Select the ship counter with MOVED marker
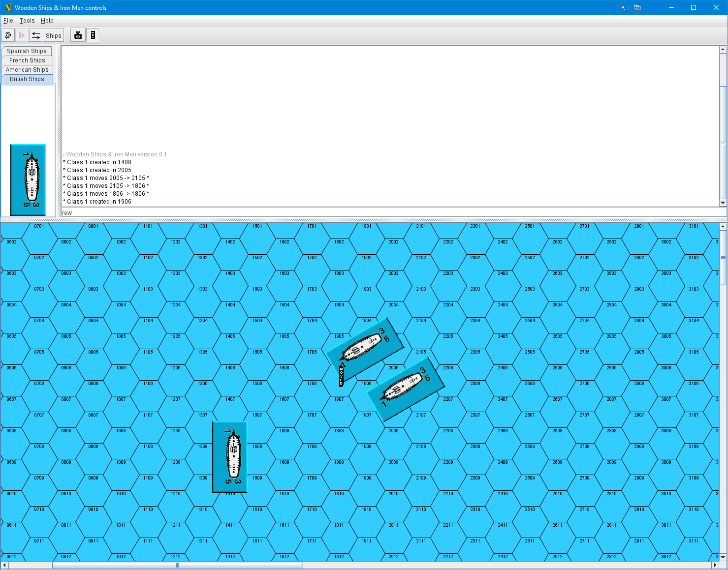The image size is (728, 570). pos(365,350)
